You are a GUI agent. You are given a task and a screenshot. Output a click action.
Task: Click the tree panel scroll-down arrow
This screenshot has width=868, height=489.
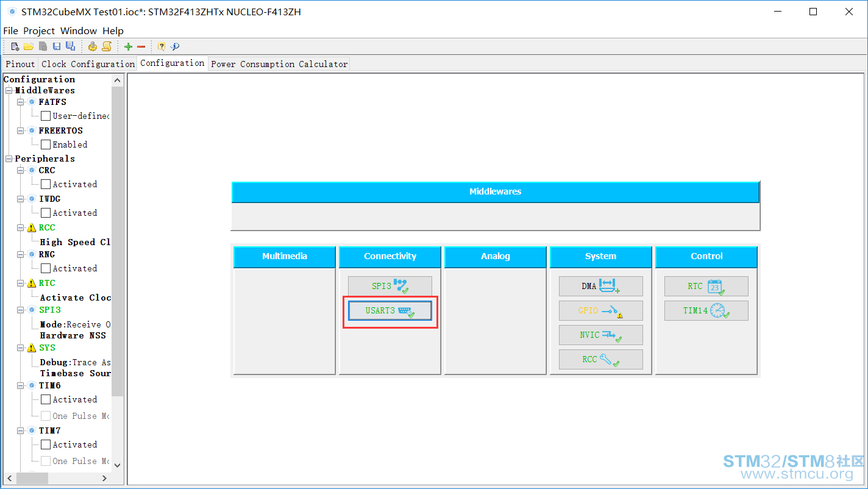coord(118,465)
